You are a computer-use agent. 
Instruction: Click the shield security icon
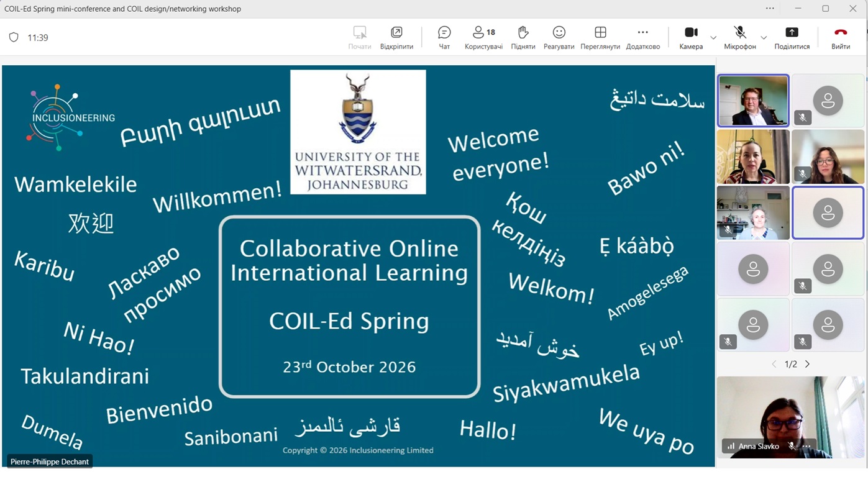click(x=14, y=37)
